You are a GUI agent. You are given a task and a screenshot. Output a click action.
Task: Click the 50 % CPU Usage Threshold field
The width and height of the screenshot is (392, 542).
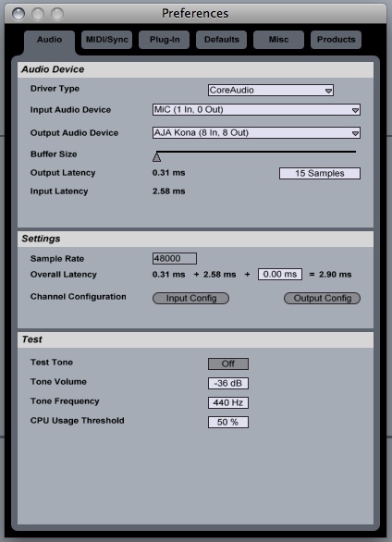(228, 422)
